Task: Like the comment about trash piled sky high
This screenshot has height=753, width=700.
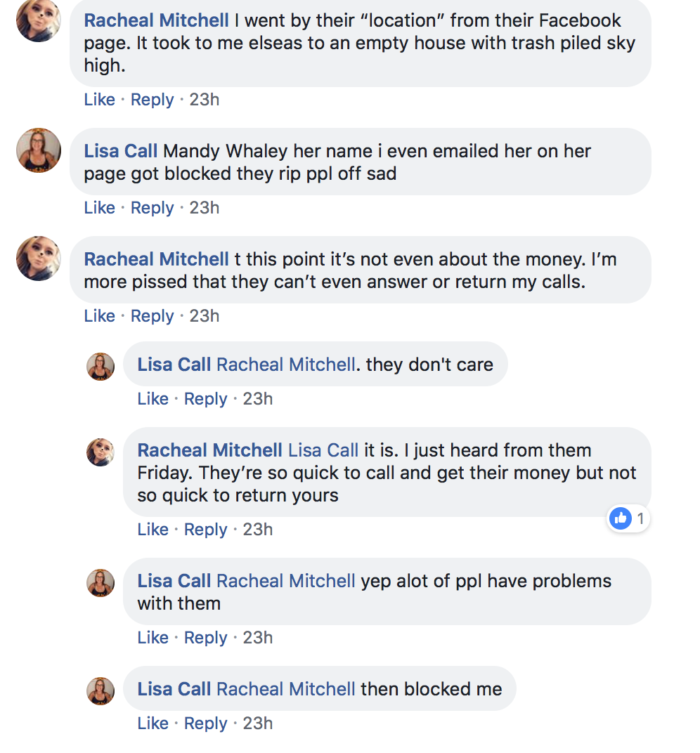Action: [x=100, y=100]
